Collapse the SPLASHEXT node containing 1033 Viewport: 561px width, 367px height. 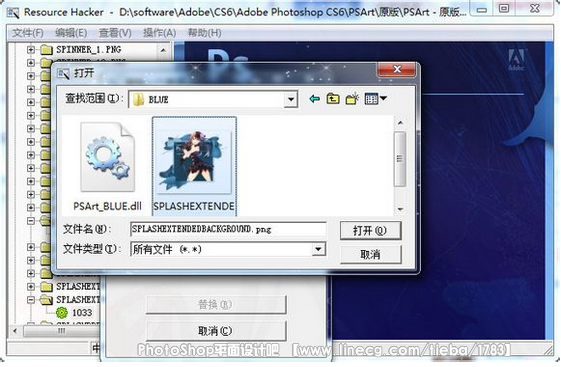coord(31,299)
